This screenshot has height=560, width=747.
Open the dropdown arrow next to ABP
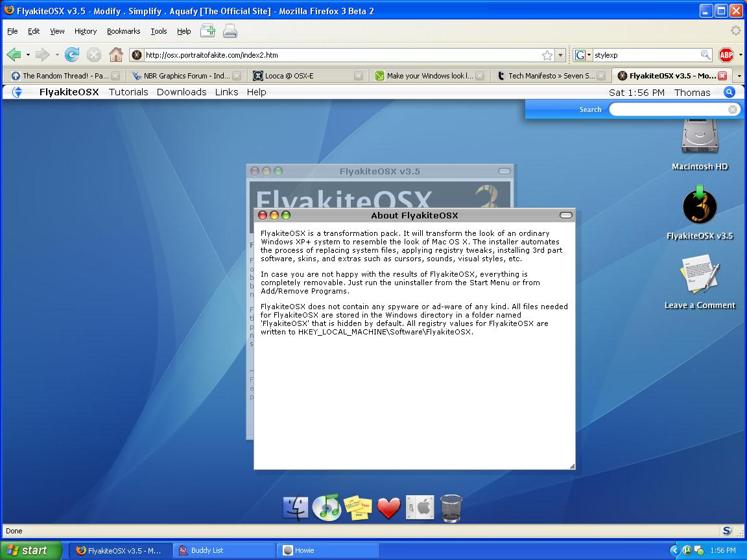coord(741,54)
